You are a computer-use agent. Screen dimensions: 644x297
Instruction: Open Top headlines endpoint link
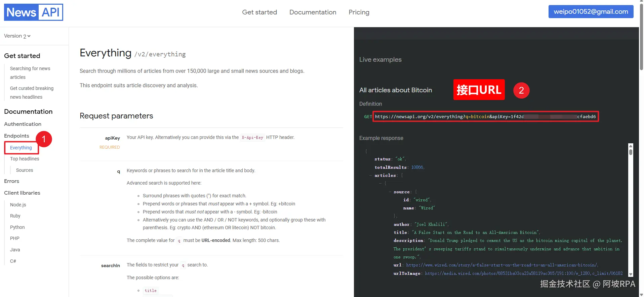pos(25,159)
